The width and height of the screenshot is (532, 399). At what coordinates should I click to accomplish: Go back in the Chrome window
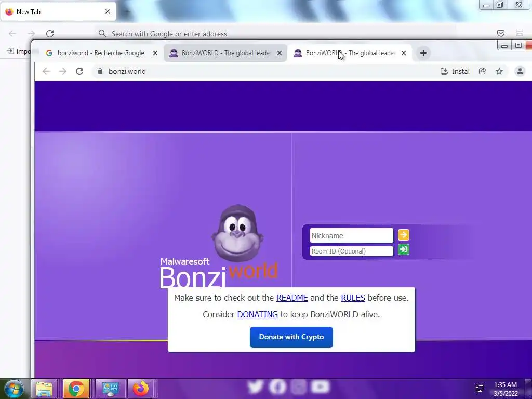tap(46, 71)
